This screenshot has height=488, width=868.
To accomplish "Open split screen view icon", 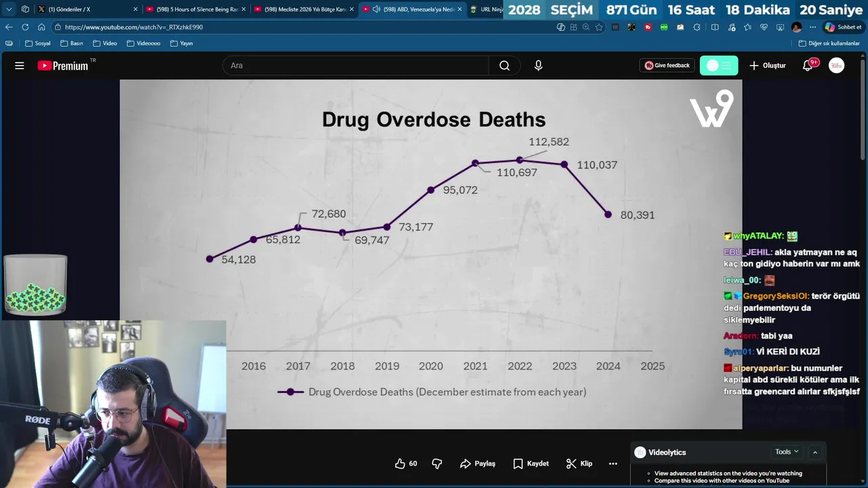I will pyautogui.click(x=715, y=27).
